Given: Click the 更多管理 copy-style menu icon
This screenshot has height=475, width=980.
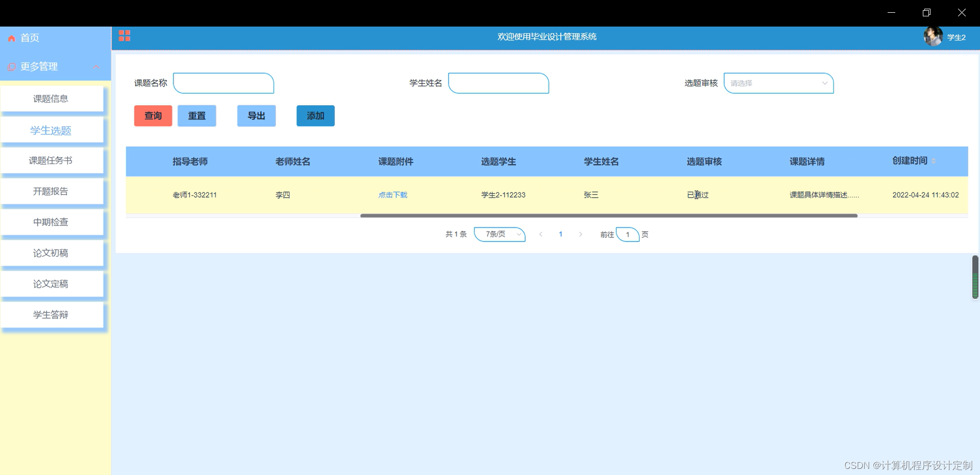Looking at the screenshot, I should pos(11,67).
